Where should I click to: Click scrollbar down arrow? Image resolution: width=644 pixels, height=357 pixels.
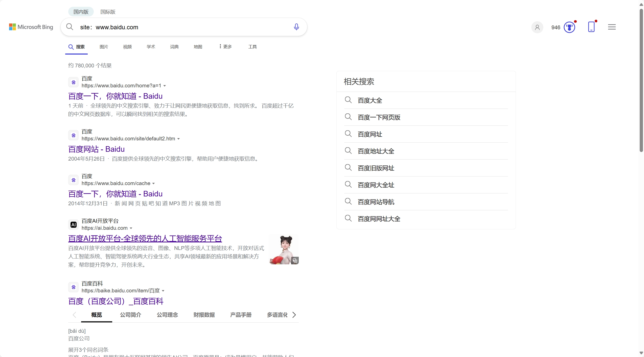point(641,353)
